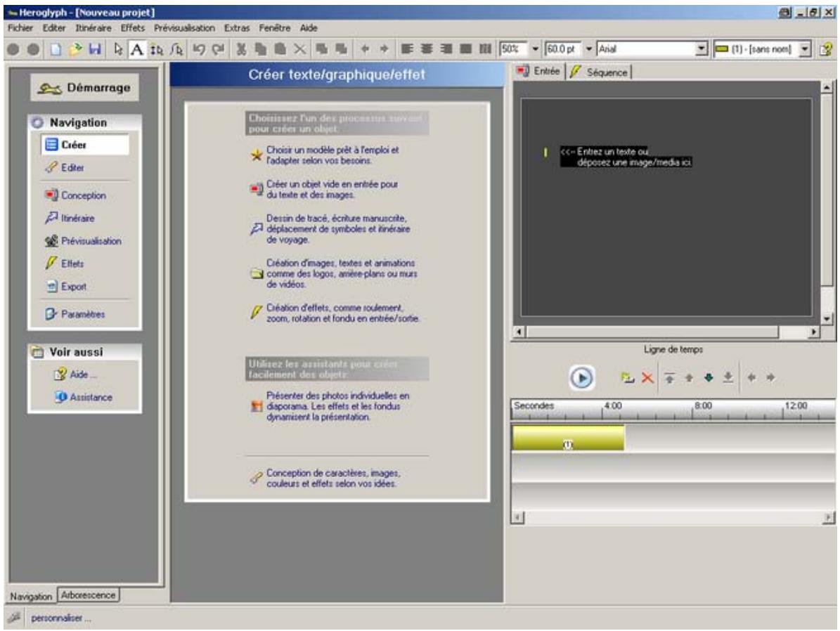Select Editer in the Navigation panel
Screen dimensions: 840x631
(65, 168)
